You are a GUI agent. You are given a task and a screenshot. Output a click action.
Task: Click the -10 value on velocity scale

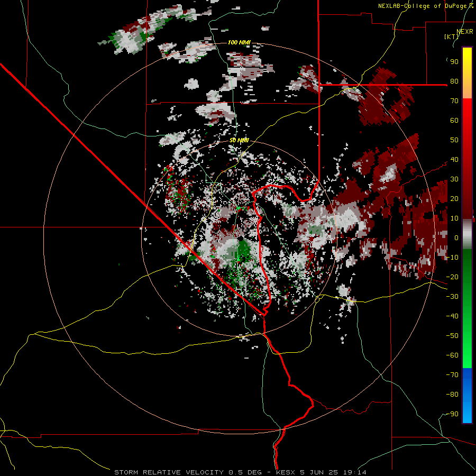tap(452, 258)
